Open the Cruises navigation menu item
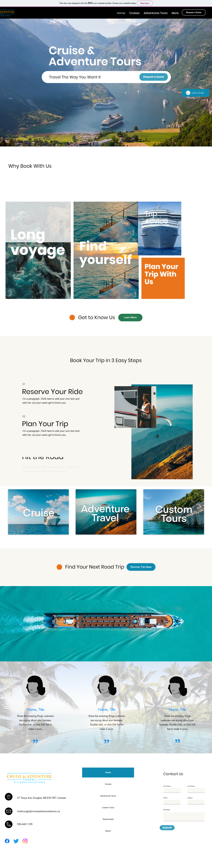This screenshot has height=868, width=212. 134,13
